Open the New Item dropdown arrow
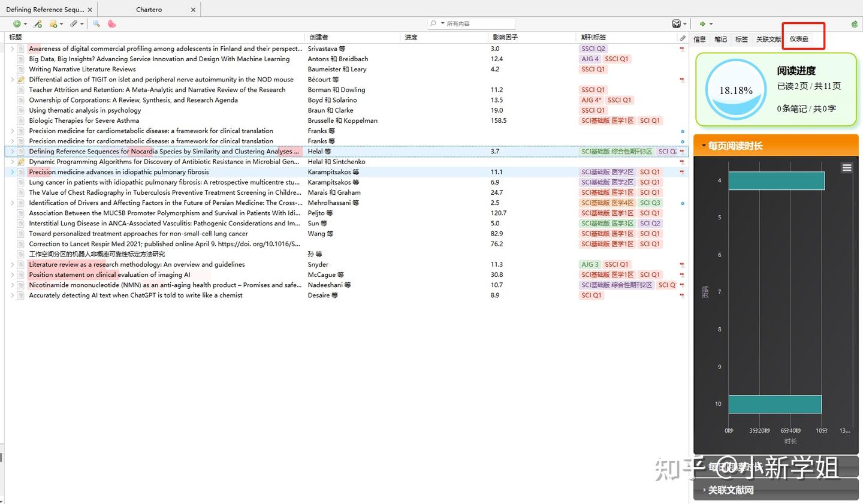Image resolution: width=863 pixels, height=504 pixels. point(25,24)
